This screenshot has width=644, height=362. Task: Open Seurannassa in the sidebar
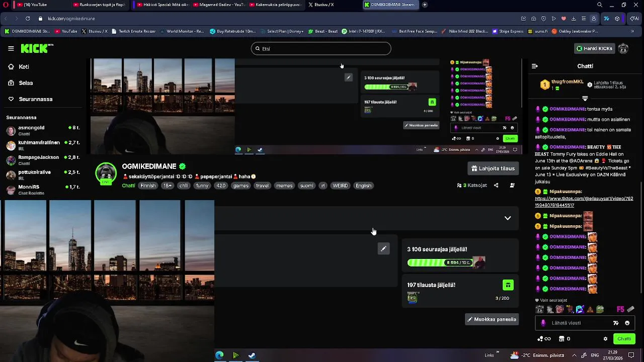36,99
